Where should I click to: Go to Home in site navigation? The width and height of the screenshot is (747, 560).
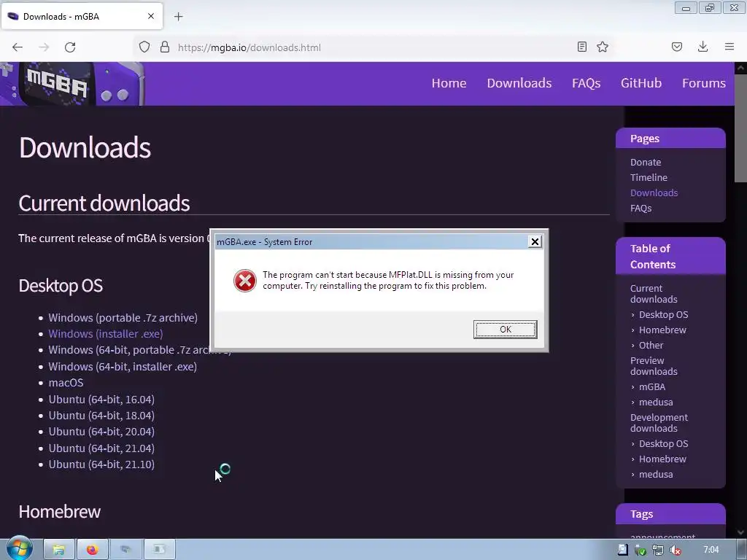(449, 83)
